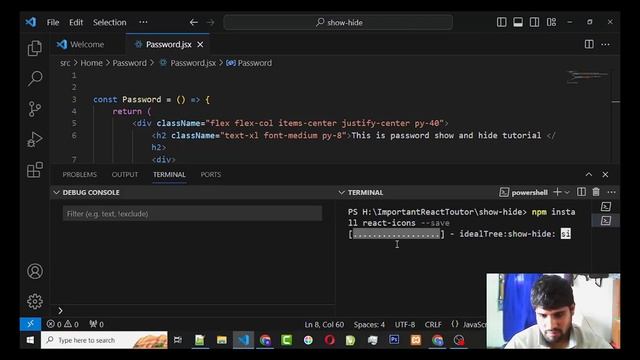Open the Explorer view in the activity bar

[x=35, y=48]
